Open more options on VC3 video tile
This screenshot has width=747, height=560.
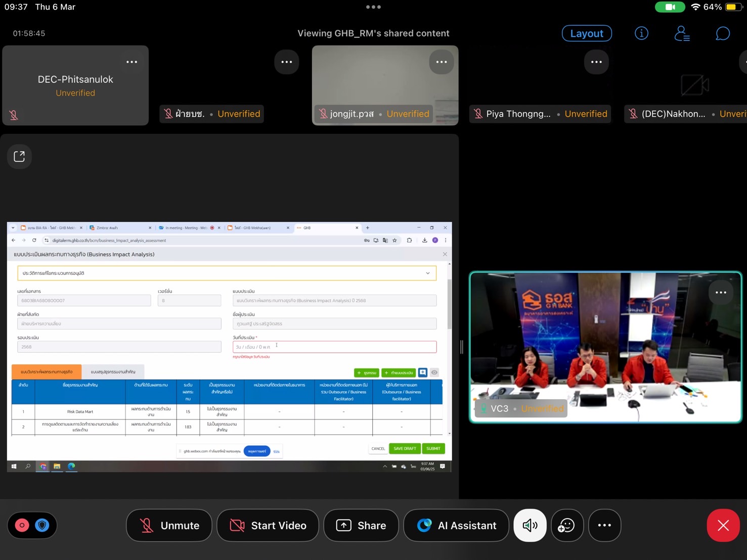click(x=720, y=293)
